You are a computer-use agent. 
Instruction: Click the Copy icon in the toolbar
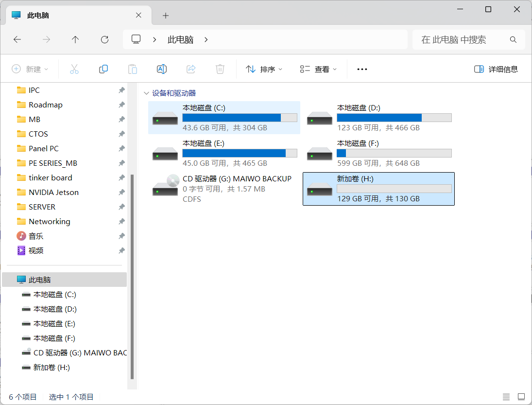coord(103,69)
